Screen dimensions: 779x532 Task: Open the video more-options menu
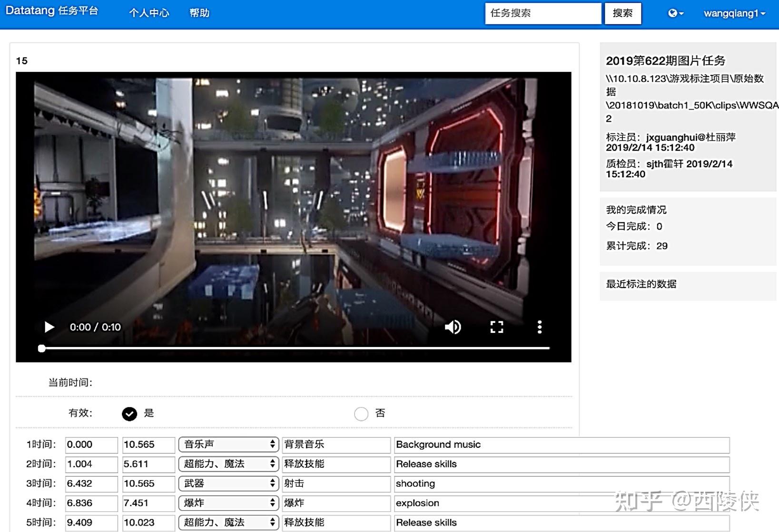click(539, 327)
